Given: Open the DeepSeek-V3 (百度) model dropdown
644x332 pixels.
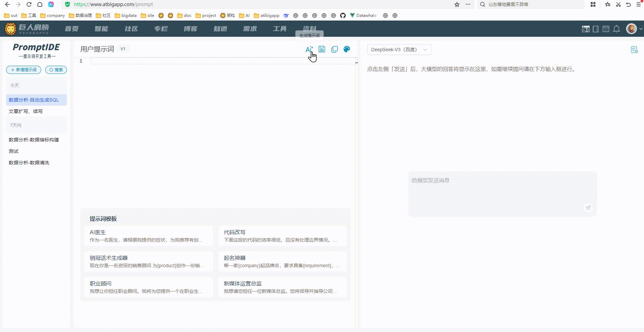Looking at the screenshot, I should click(399, 49).
